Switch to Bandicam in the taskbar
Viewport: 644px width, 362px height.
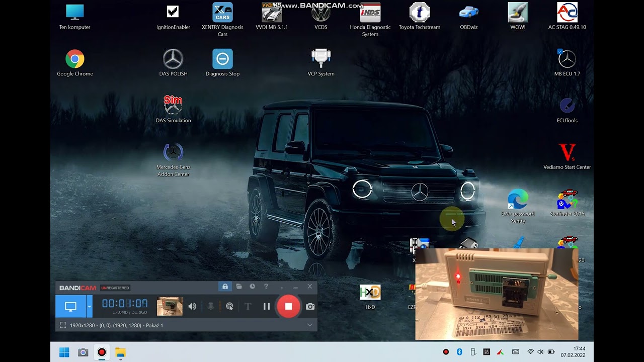(102, 352)
